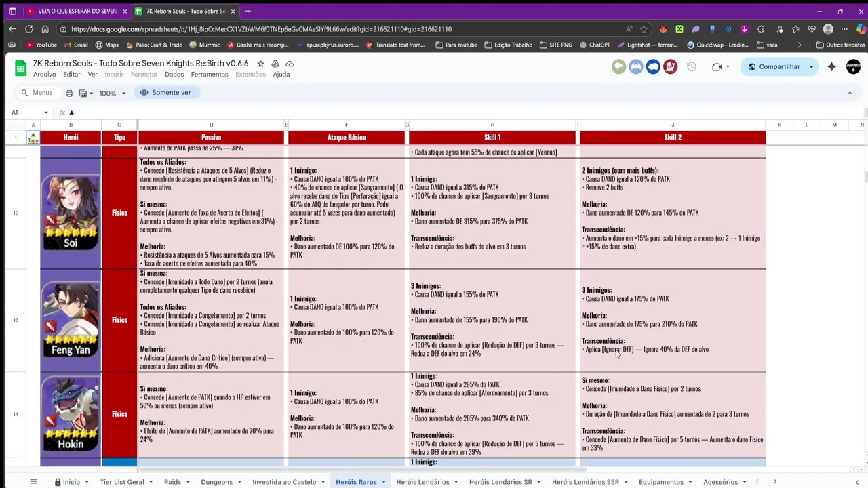The height and width of the screenshot is (488, 868).
Task: Click the Skill 2 header cell
Action: [673, 138]
